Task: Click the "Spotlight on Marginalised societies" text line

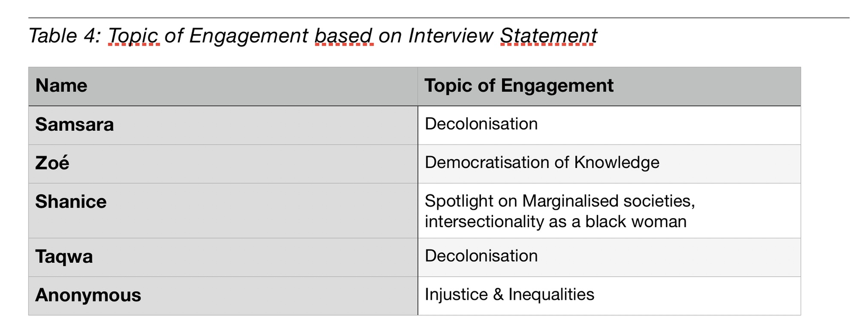Action: click(559, 201)
